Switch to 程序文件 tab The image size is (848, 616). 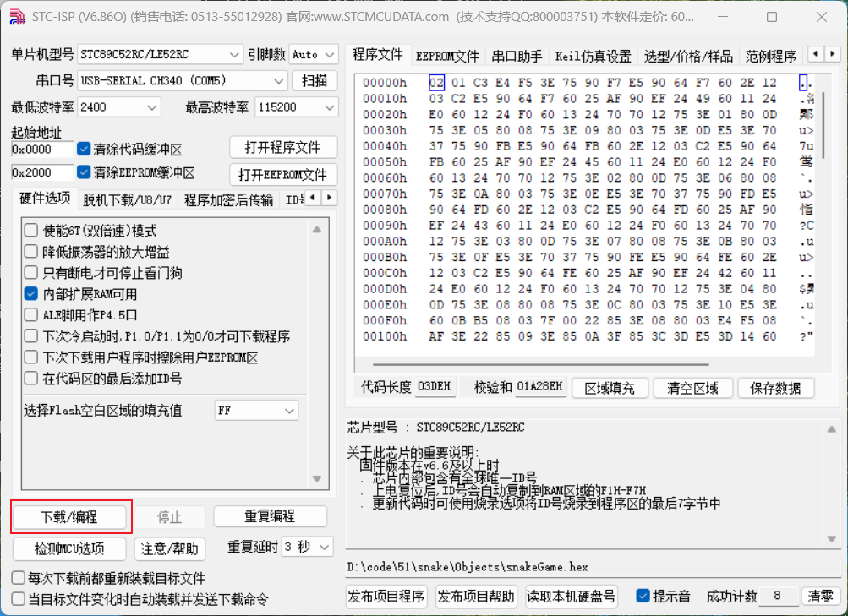(x=377, y=55)
